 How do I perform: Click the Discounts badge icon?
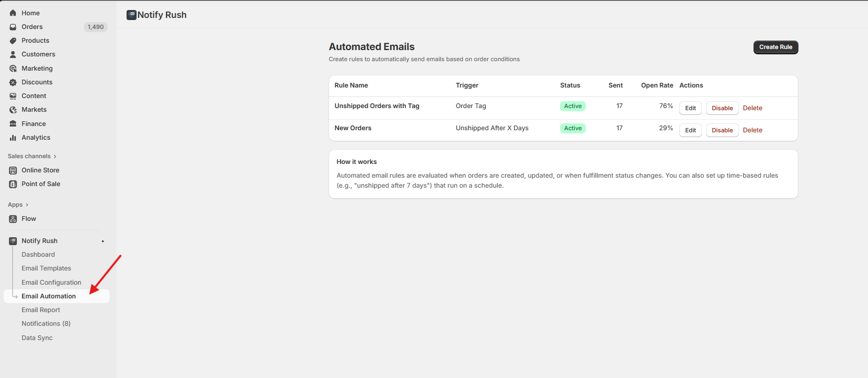click(13, 82)
